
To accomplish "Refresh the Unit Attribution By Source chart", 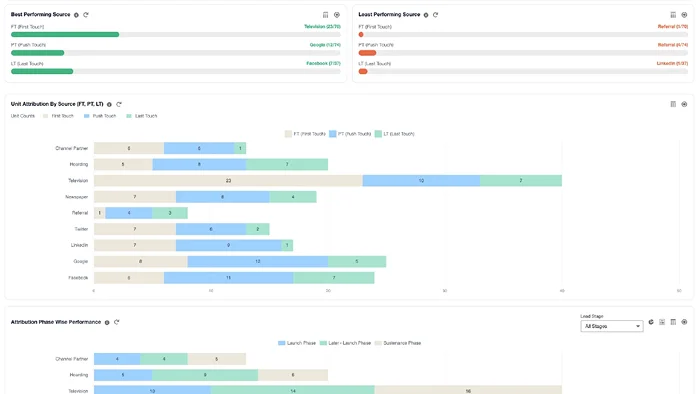I will (x=119, y=104).
